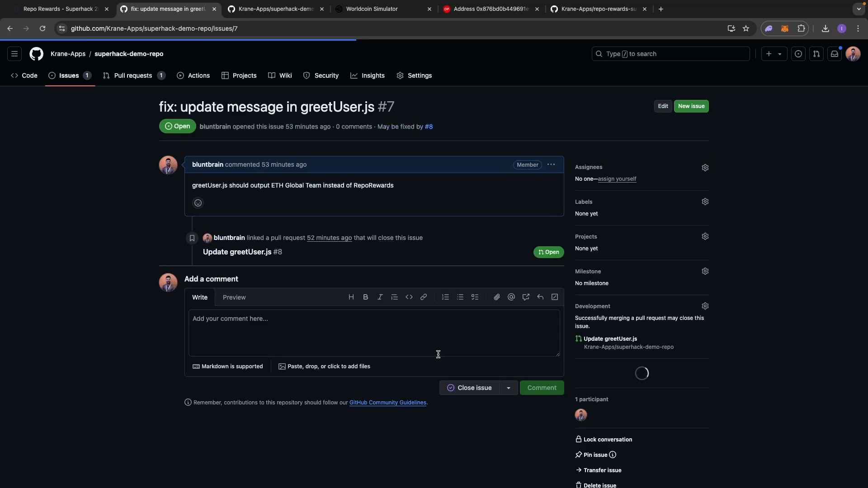Click the green New issue button
The image size is (868, 488).
(x=691, y=106)
